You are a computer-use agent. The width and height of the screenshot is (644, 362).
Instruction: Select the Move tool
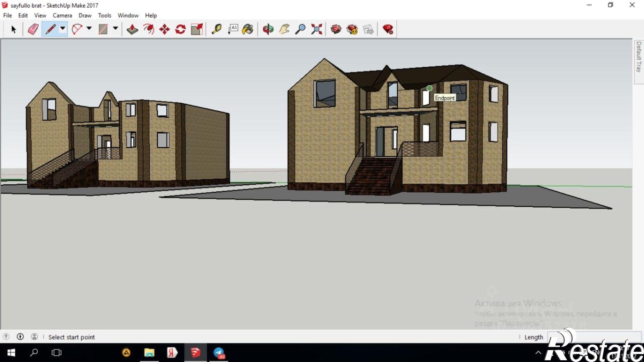[x=164, y=29]
